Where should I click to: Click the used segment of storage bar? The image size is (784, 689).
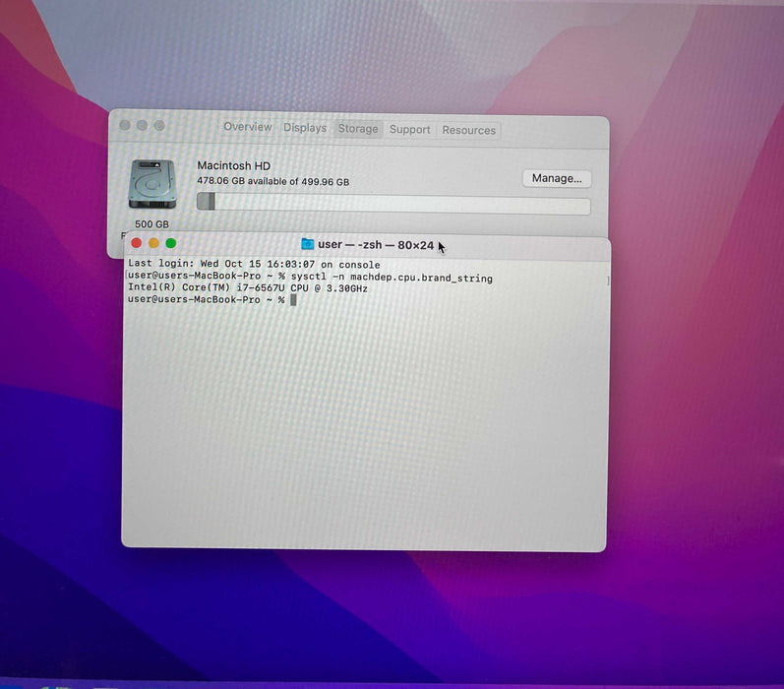(x=206, y=202)
